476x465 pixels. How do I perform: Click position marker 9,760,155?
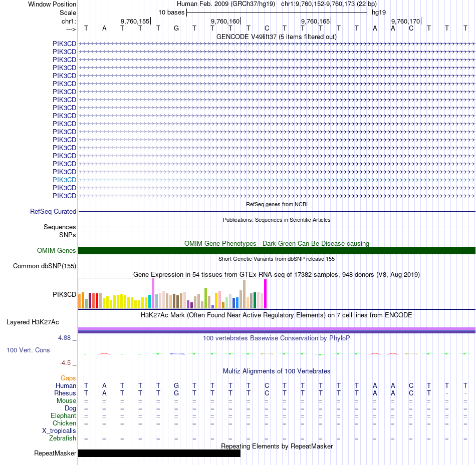tap(135, 21)
